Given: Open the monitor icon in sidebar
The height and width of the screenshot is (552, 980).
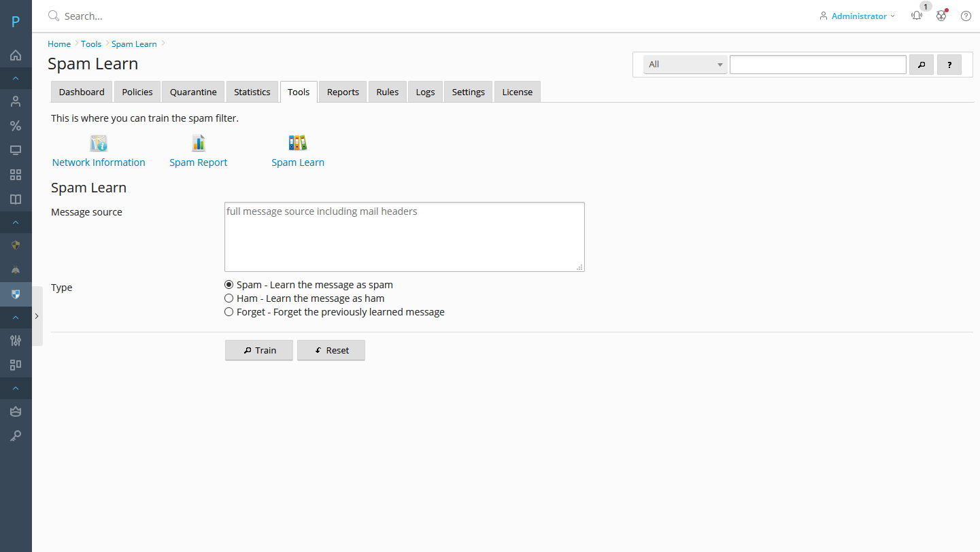Looking at the screenshot, I should (x=16, y=150).
